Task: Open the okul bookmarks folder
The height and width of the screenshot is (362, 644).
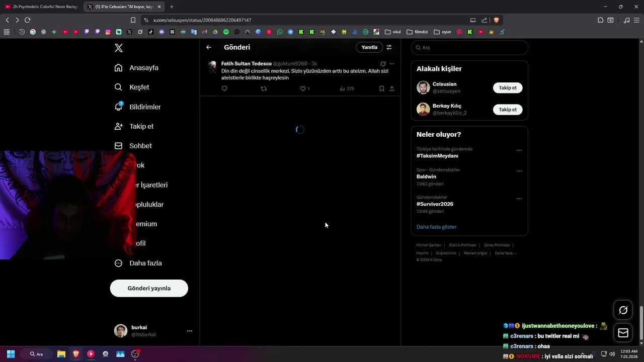Action: (x=392, y=32)
